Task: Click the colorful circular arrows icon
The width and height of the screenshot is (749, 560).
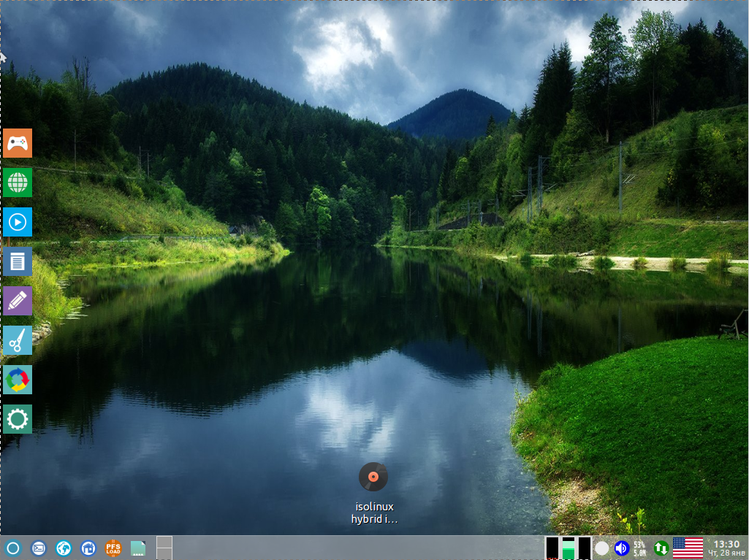Action: pyautogui.click(x=18, y=380)
